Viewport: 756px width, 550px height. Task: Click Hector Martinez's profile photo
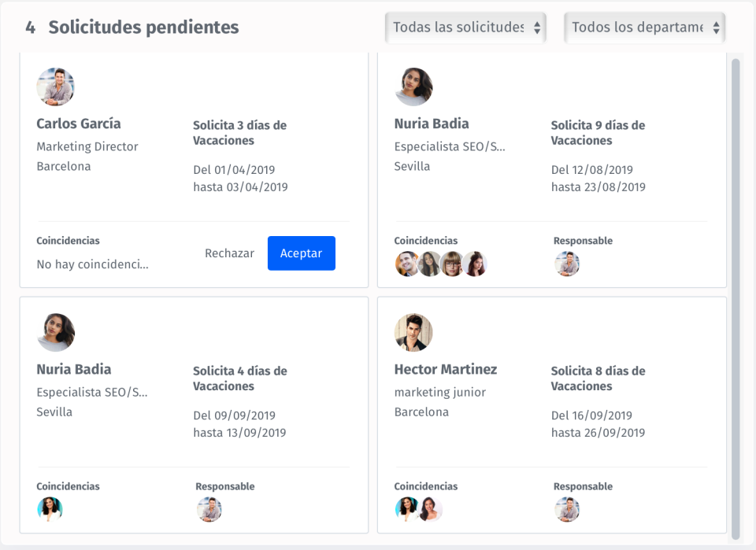413,333
